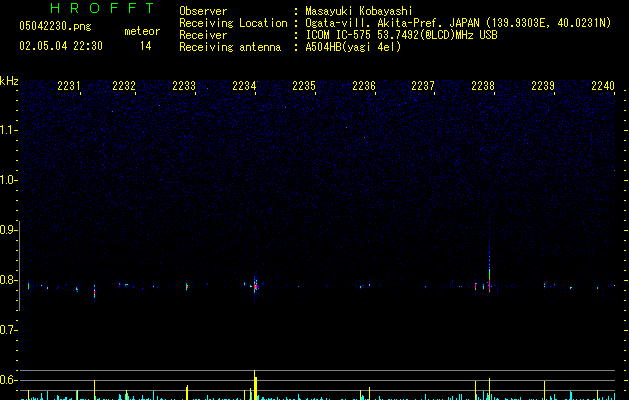629x400 pixels.
Task: Click the 2233 time label
Action: coord(184,86)
